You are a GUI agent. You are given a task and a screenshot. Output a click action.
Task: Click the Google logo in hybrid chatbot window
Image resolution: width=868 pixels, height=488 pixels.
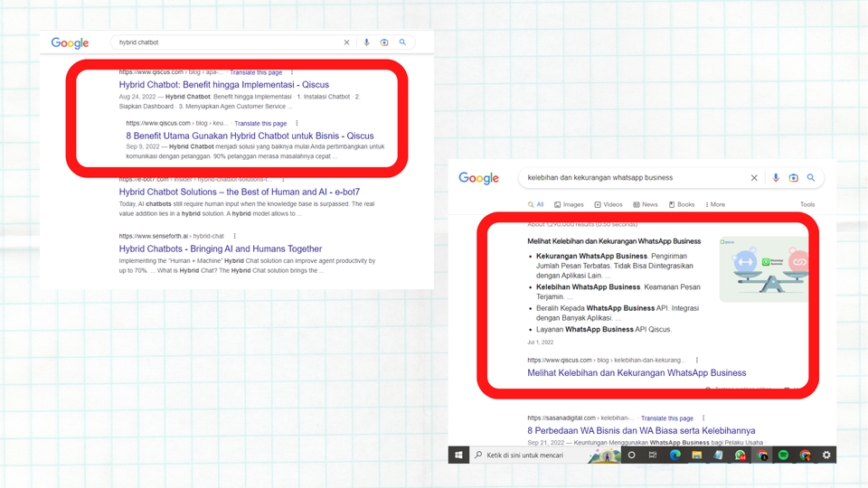(x=70, y=42)
